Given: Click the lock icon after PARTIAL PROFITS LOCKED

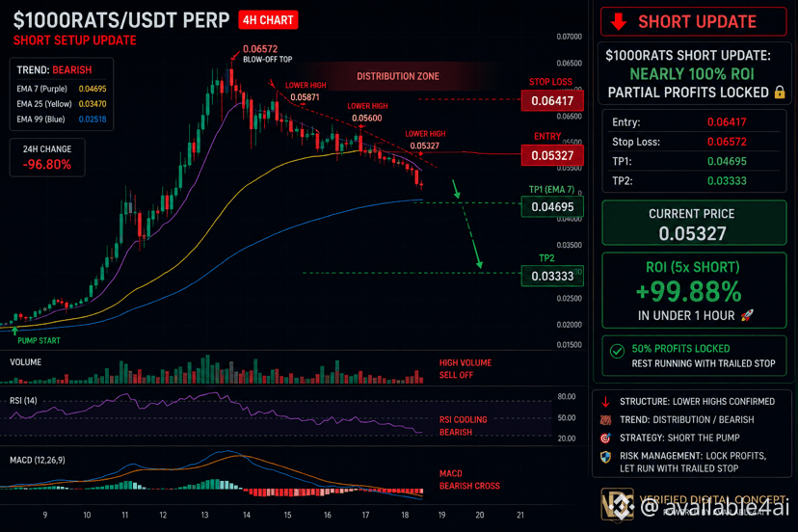Looking at the screenshot, I should pyautogui.click(x=779, y=93).
